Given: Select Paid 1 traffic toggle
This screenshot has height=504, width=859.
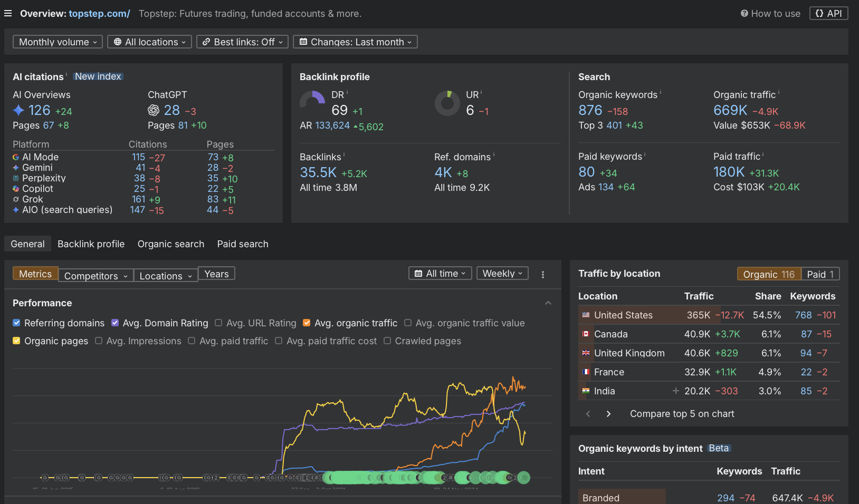Looking at the screenshot, I should click(x=820, y=274).
